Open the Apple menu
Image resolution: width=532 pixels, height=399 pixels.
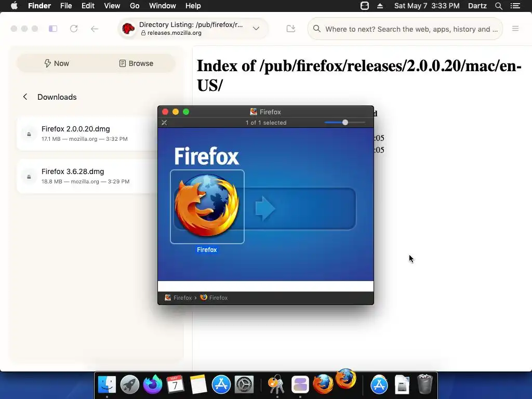click(x=14, y=6)
